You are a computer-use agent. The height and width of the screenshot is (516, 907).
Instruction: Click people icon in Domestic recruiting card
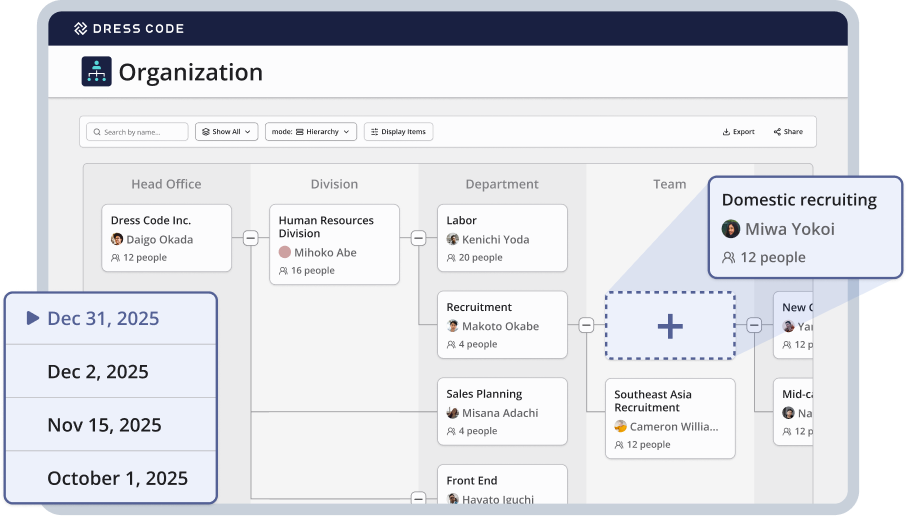point(728,257)
